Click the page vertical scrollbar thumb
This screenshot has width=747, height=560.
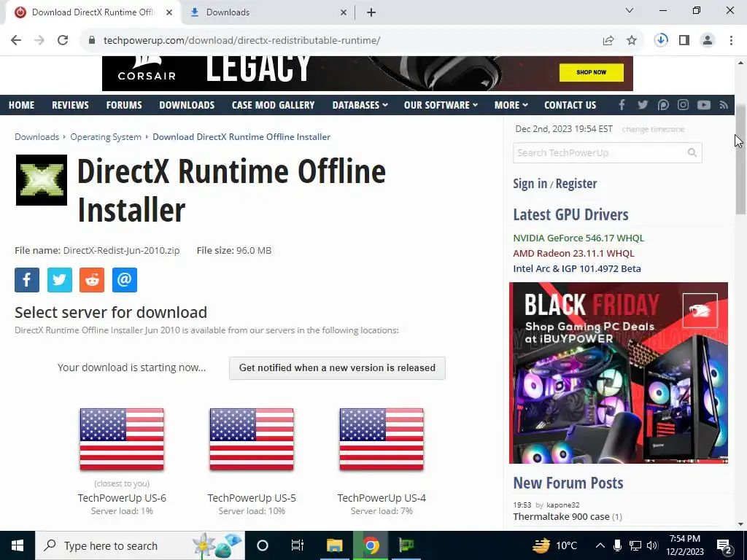point(740,160)
